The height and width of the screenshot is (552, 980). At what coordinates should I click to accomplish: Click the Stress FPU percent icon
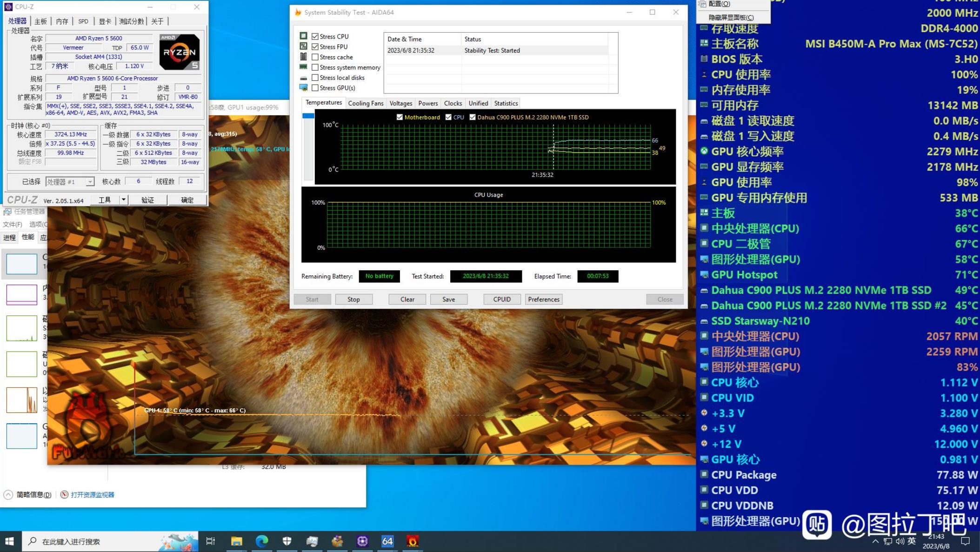pyautogui.click(x=303, y=46)
